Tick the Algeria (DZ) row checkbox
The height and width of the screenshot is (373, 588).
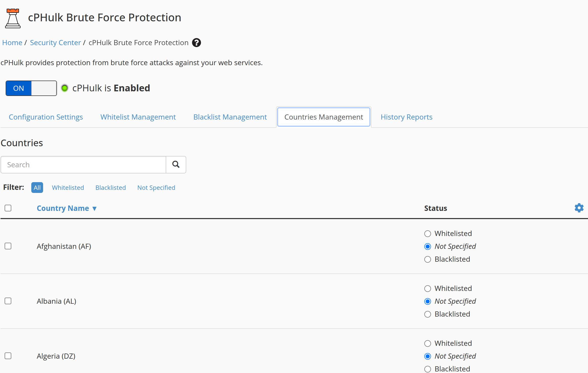click(x=8, y=356)
